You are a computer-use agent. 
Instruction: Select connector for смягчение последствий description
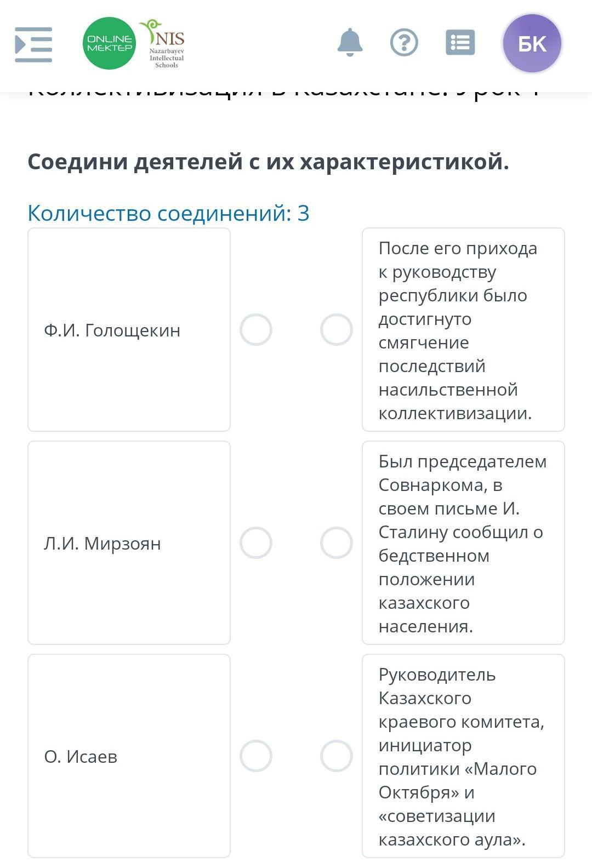336,330
